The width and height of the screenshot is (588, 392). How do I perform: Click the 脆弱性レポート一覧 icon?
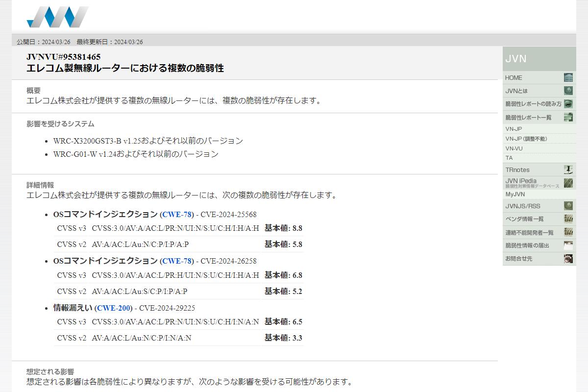click(x=568, y=117)
